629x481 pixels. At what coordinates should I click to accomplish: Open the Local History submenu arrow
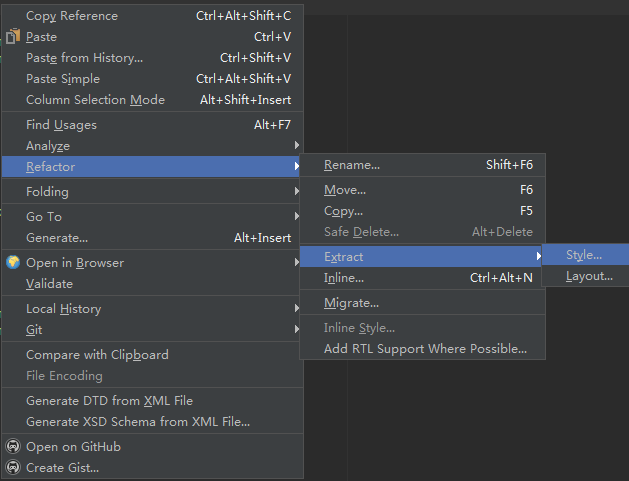(296, 308)
